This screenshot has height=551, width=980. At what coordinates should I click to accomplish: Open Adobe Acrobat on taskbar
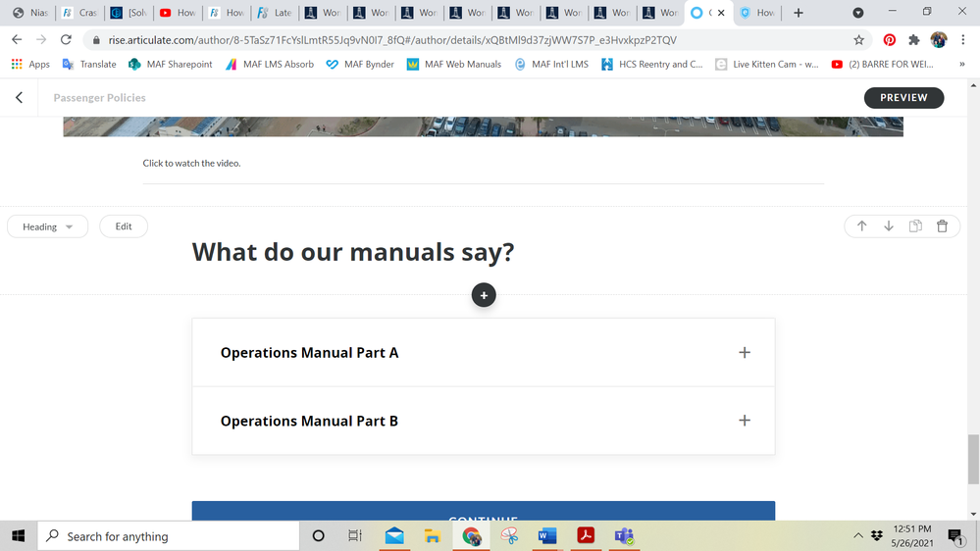[586, 536]
